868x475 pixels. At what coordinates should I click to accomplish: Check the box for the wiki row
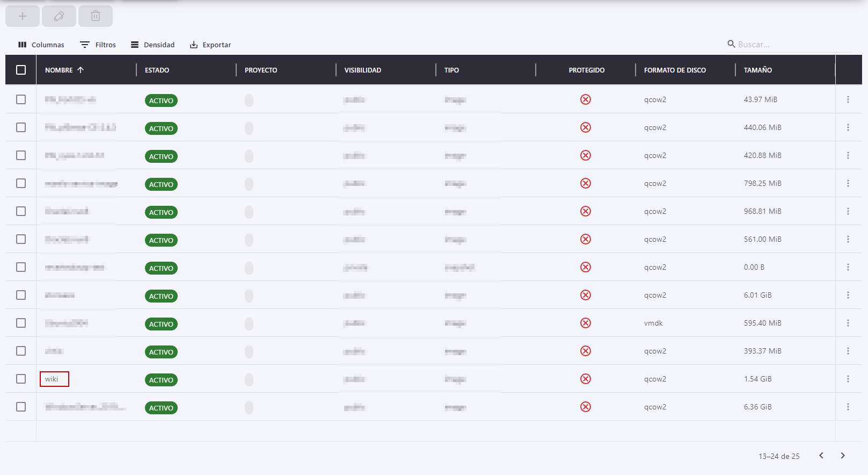[21, 379]
